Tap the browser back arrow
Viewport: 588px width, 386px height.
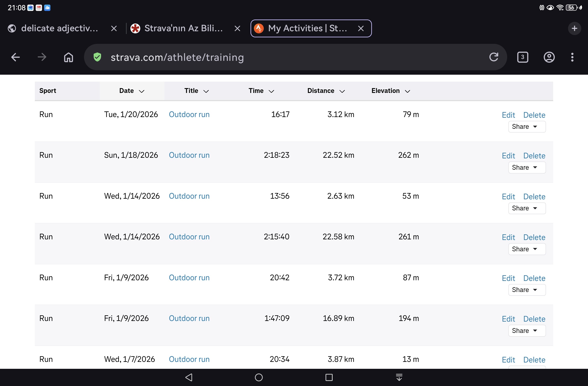[15, 57]
